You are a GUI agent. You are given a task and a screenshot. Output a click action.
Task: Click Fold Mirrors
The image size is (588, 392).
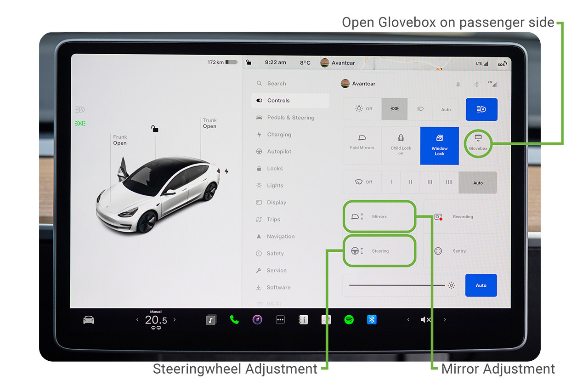pos(362,146)
